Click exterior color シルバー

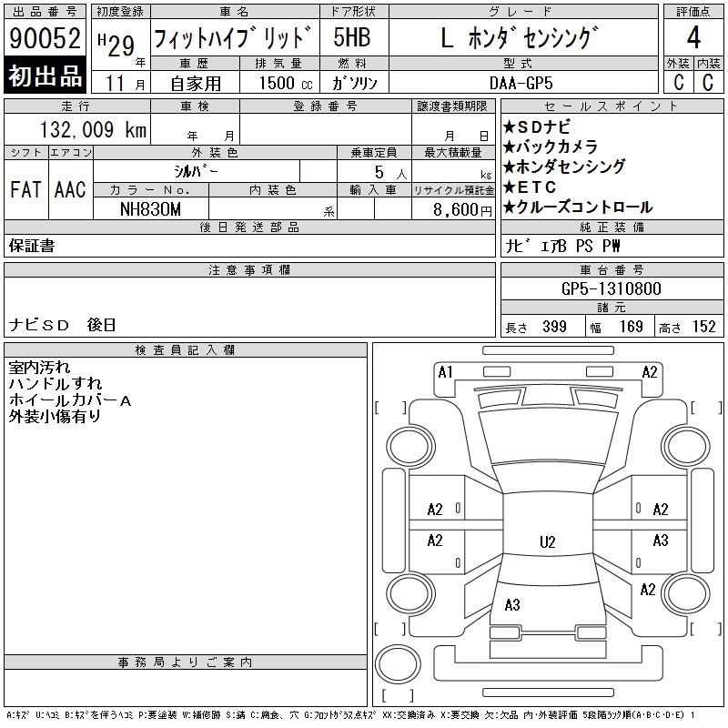[196, 171]
